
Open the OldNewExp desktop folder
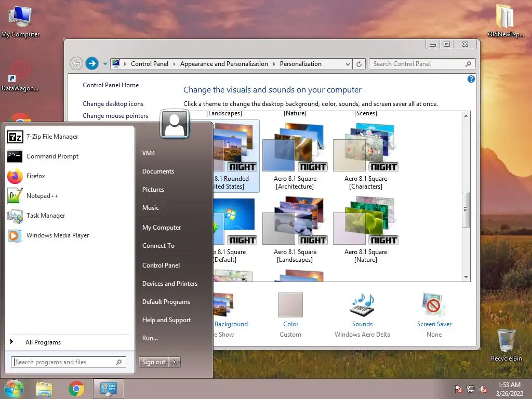tap(506, 20)
